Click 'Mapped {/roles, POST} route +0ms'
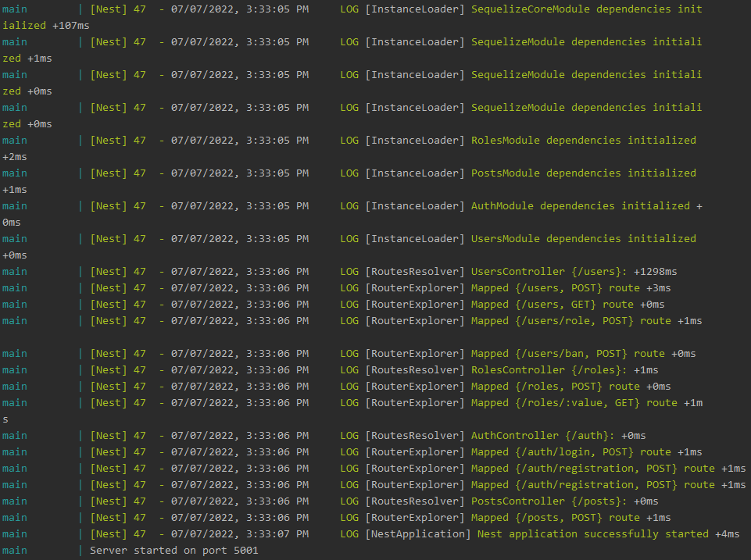Viewport: 751px width, 560px height. point(571,387)
